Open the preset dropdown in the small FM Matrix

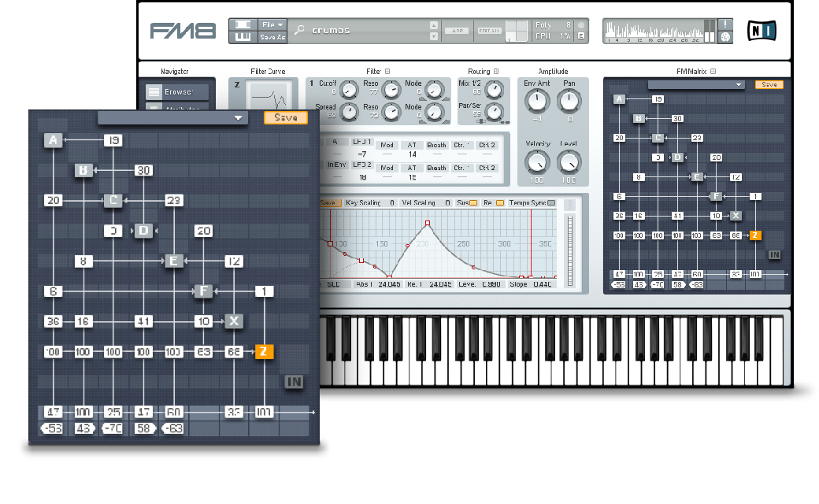pos(696,84)
